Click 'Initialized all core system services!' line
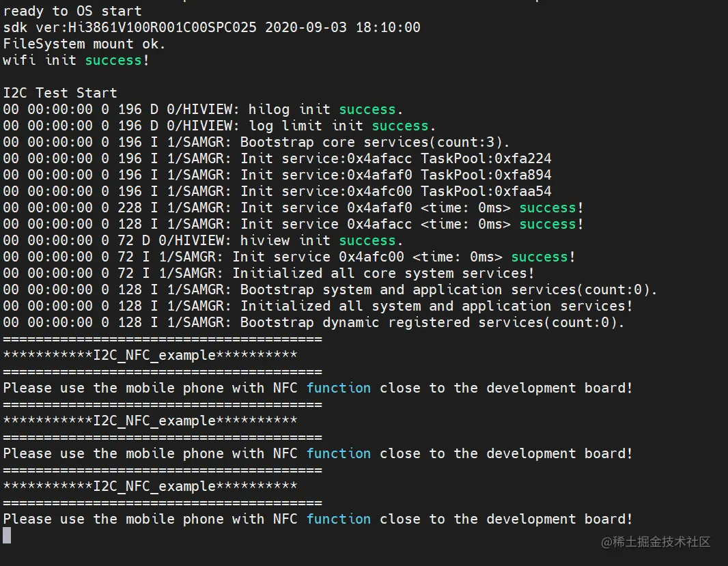The height and width of the screenshot is (566, 728). (269, 273)
